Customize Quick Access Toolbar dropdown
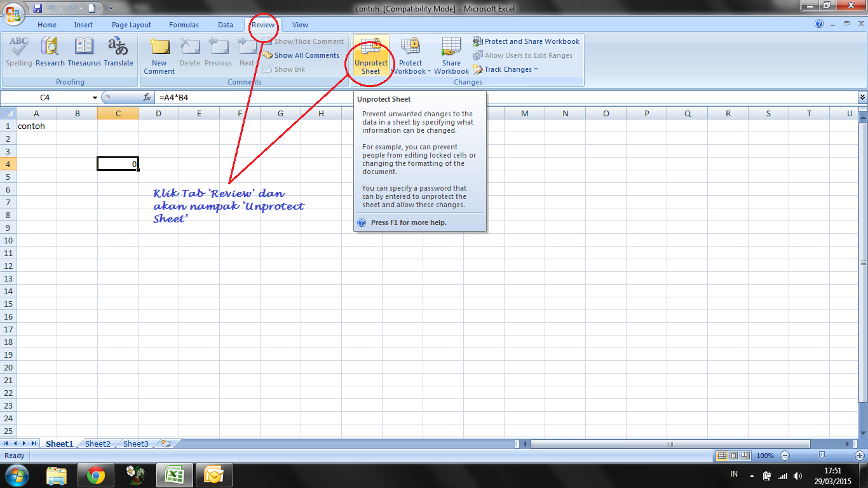Screen dimensions: 868x488 pos(111,8)
